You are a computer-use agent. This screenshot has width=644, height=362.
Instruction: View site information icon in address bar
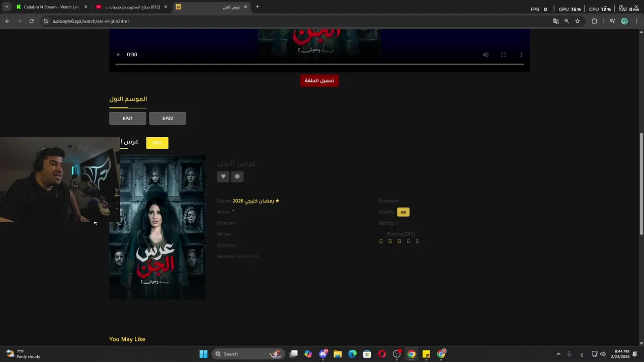(x=46, y=21)
